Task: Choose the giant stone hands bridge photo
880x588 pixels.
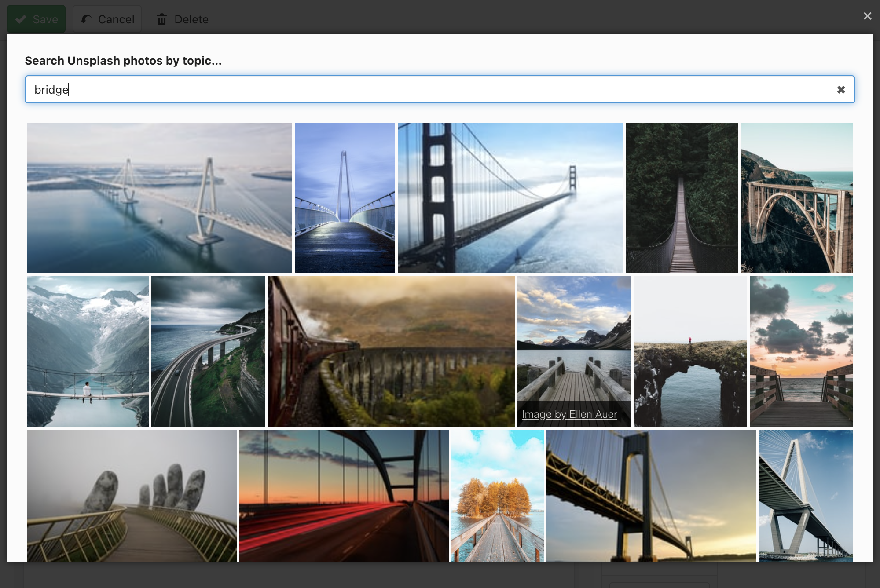Action: point(132,496)
